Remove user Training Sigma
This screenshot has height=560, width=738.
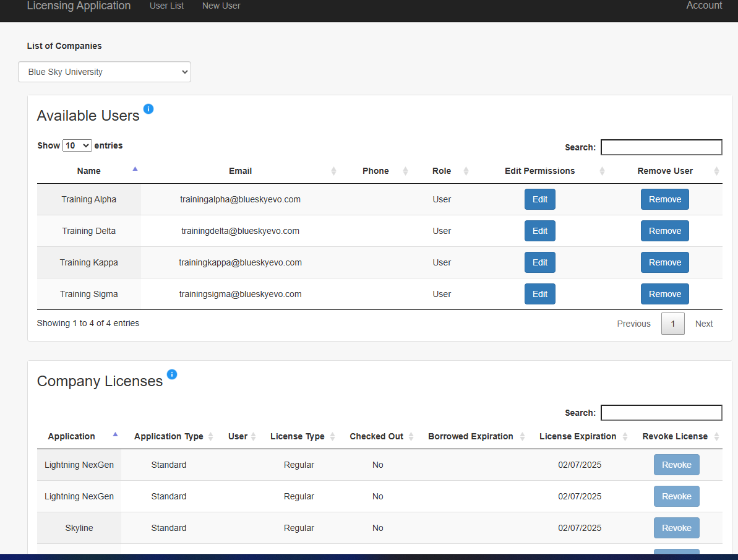pos(664,294)
